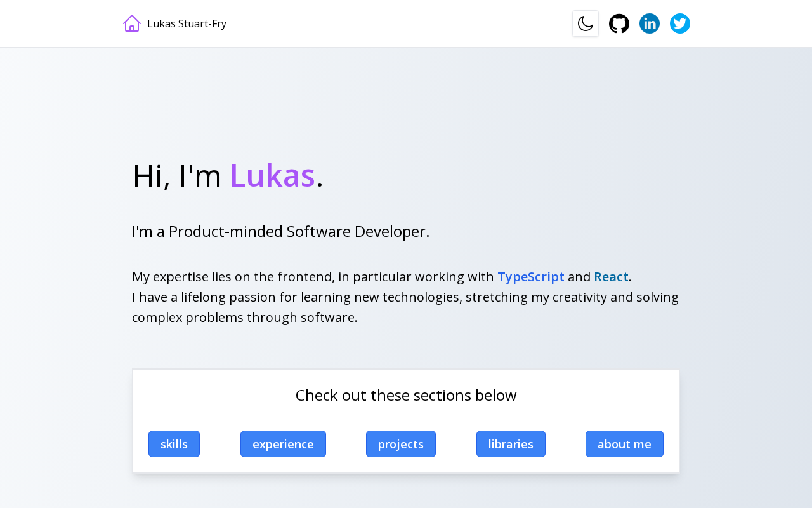Image resolution: width=812 pixels, height=508 pixels.
Task: Jump to the experience section
Action: tap(283, 444)
